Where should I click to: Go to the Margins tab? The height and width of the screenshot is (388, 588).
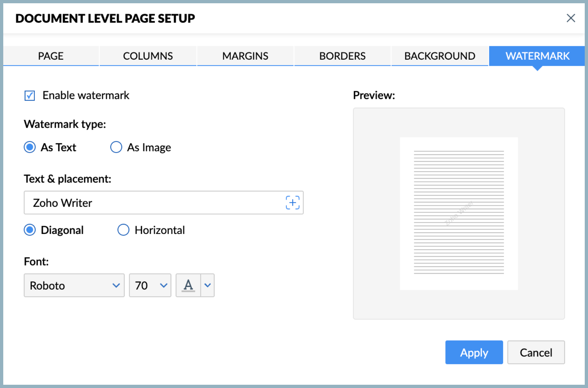click(245, 56)
